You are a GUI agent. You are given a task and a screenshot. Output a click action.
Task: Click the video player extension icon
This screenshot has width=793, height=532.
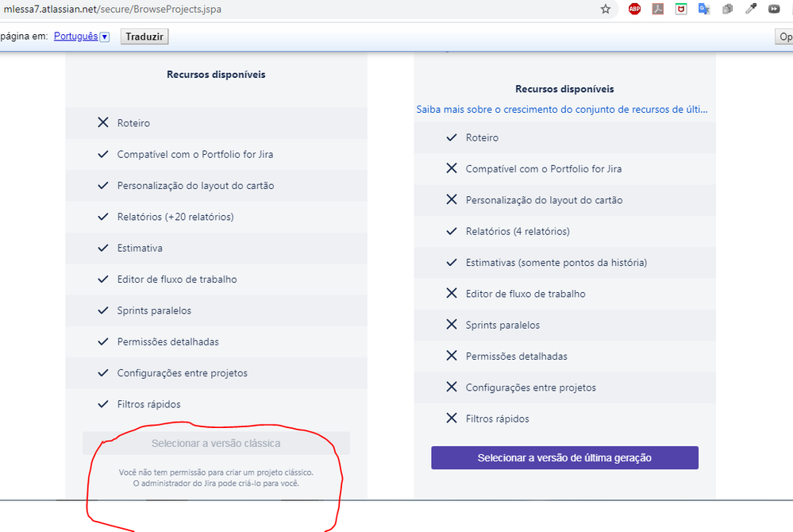click(774, 9)
